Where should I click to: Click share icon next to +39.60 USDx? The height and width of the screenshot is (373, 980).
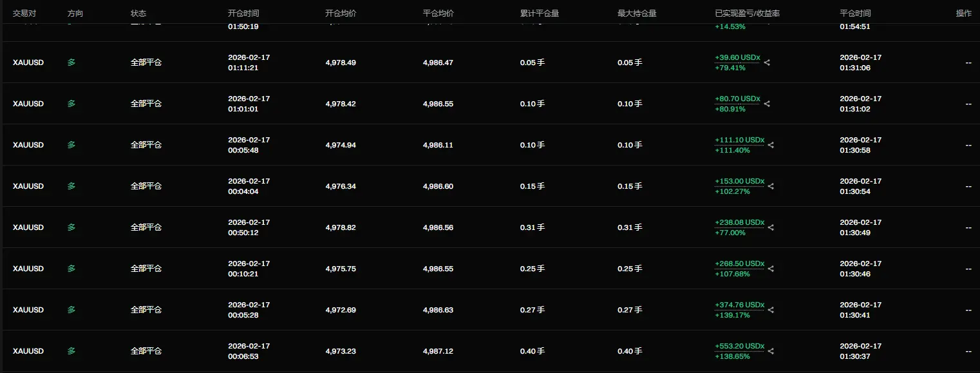tap(767, 62)
